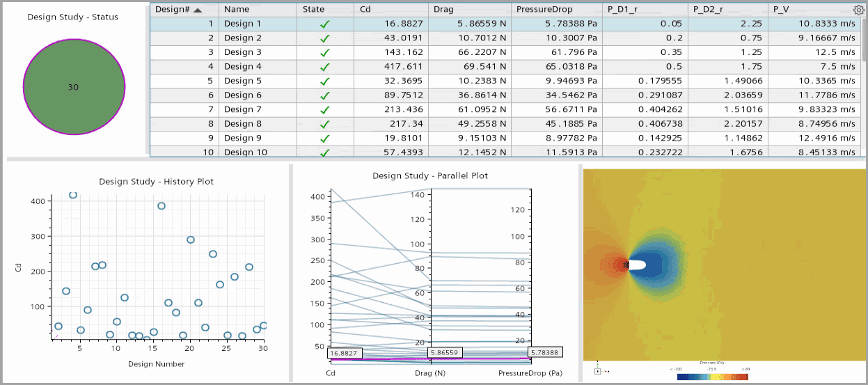Click Design 4 green checkmark state
868x385 pixels.
pyautogui.click(x=325, y=67)
